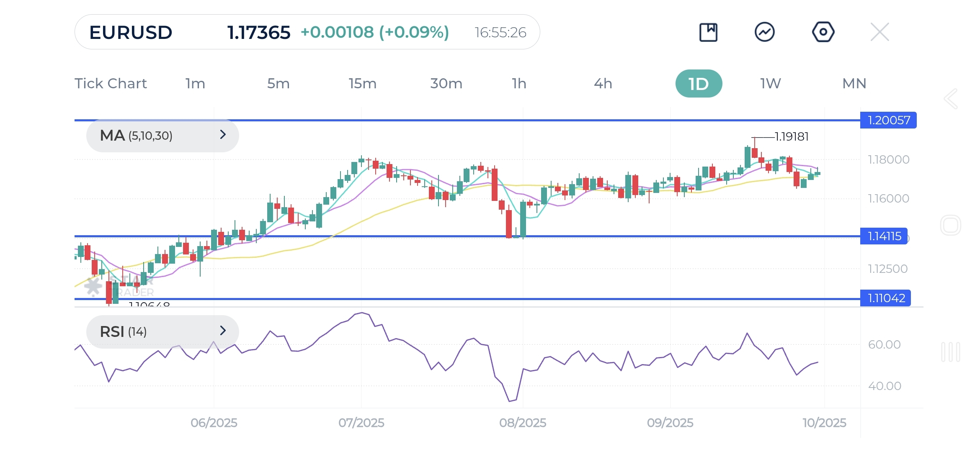Viewport: 980px width, 452px height.
Task: Tap the Android home rounded-square icon
Action: (x=950, y=226)
